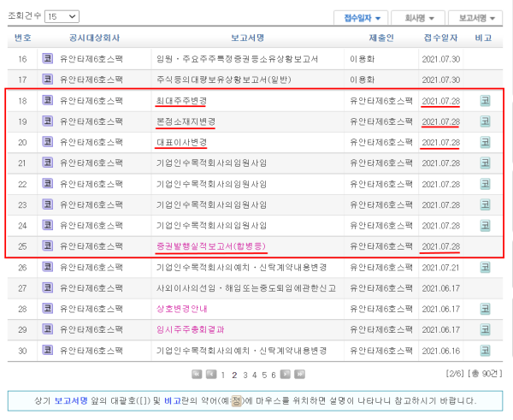Image resolution: width=513 pixels, height=420 pixels.
Task: Sort by 회사명 using the sort button
Action: 424,17
